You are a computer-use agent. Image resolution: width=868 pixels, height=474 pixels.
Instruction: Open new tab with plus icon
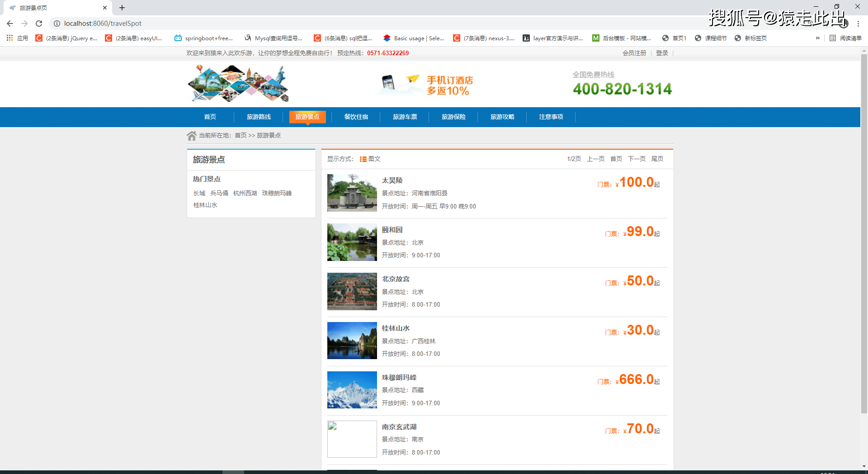point(122,8)
